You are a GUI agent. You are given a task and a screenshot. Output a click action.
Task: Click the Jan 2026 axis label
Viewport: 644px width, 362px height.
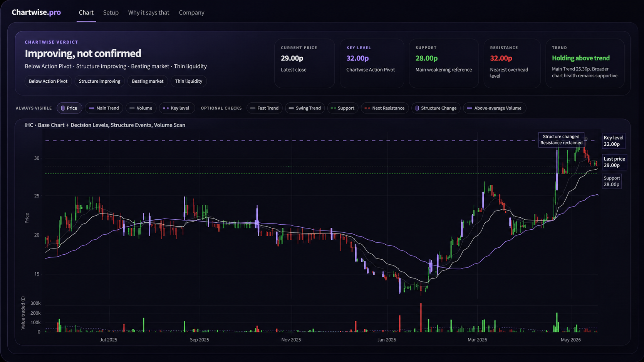click(387, 340)
